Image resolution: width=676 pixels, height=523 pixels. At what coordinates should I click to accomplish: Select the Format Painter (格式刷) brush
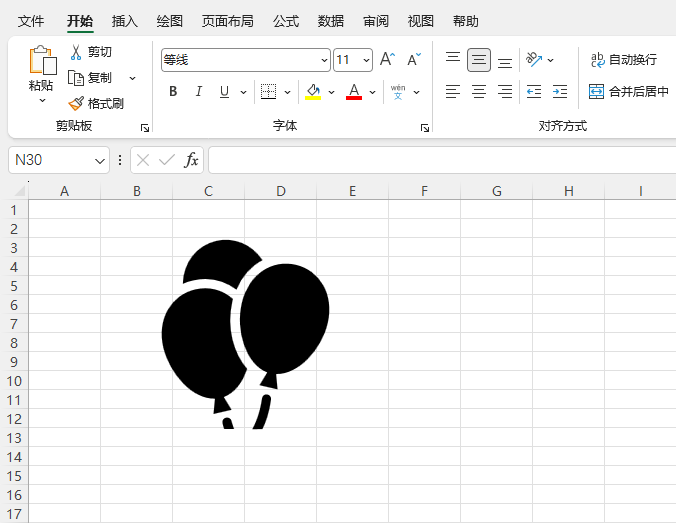[76, 103]
